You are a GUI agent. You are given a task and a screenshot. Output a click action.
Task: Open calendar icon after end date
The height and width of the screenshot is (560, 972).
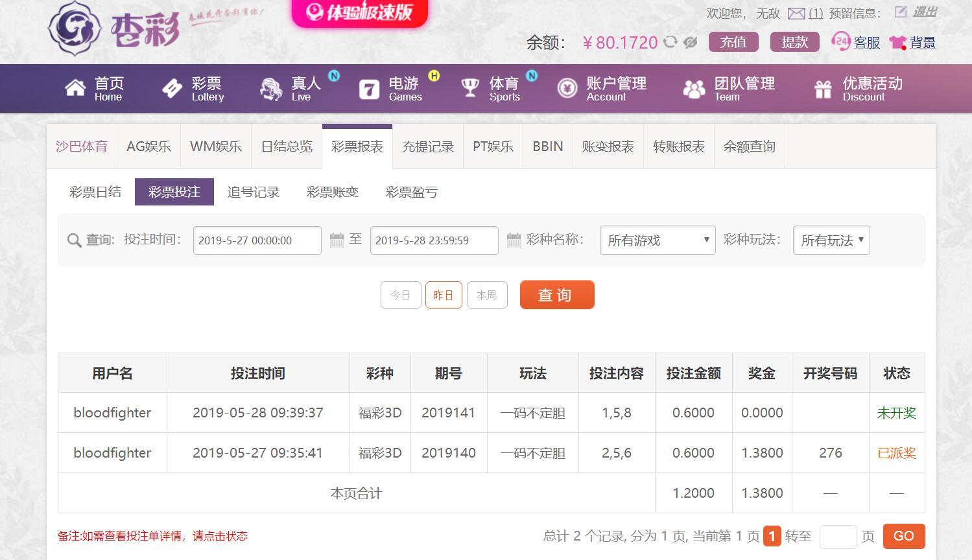[x=514, y=240]
